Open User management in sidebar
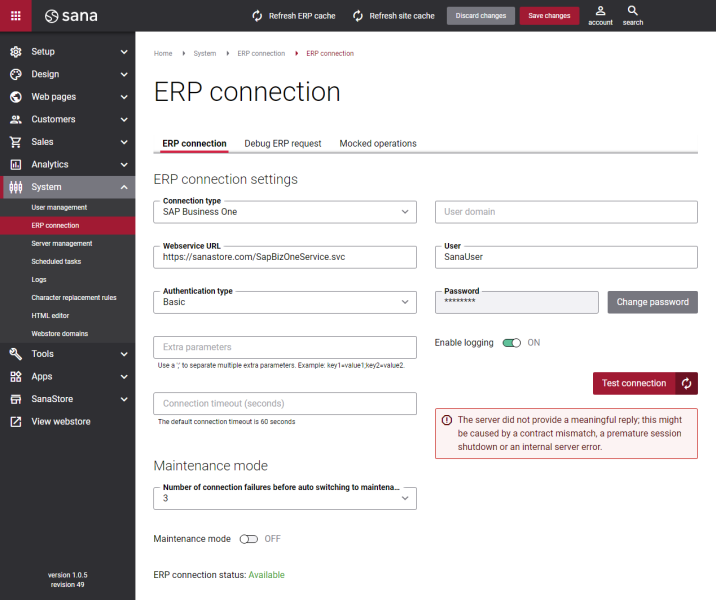This screenshot has height=600, width=716. tap(59, 207)
